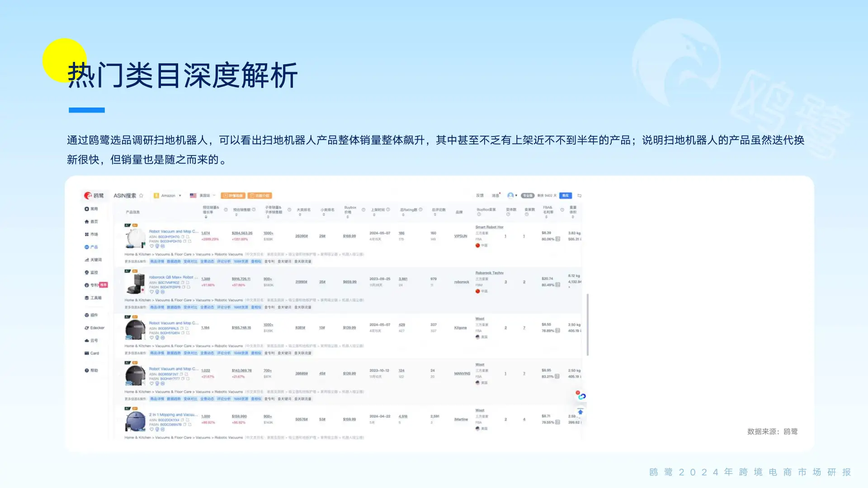Copy ASIN B003HPDH7G using its copy icon
The width and height of the screenshot is (868, 488).
182,237
